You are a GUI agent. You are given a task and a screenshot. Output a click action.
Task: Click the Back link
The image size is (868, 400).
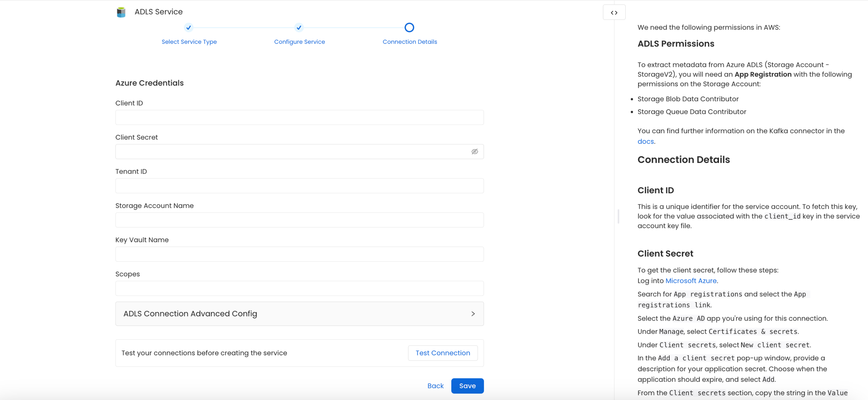[x=435, y=386]
